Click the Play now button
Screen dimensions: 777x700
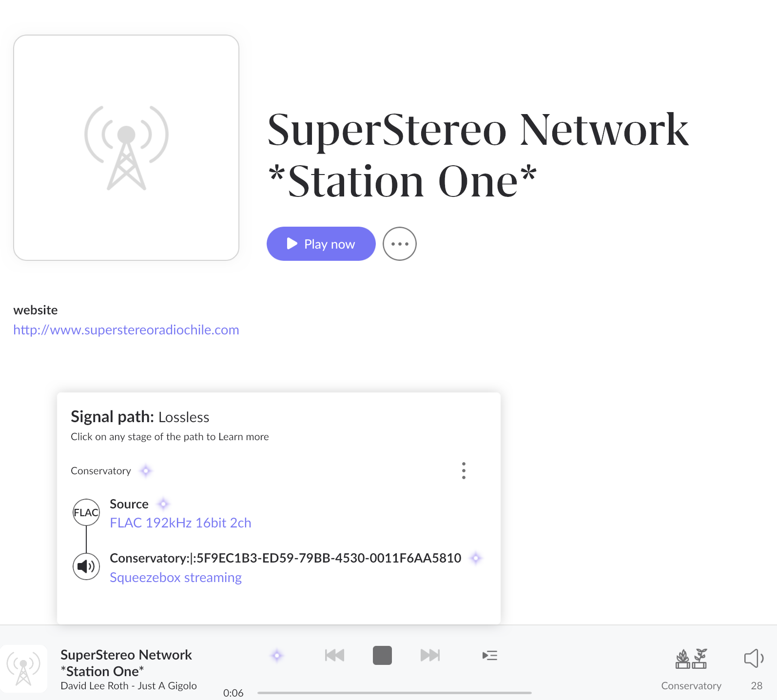[321, 244]
